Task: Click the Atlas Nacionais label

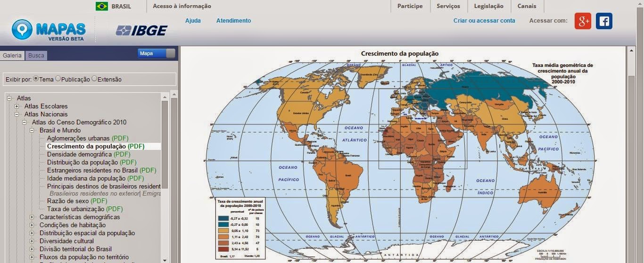Action: (x=46, y=114)
